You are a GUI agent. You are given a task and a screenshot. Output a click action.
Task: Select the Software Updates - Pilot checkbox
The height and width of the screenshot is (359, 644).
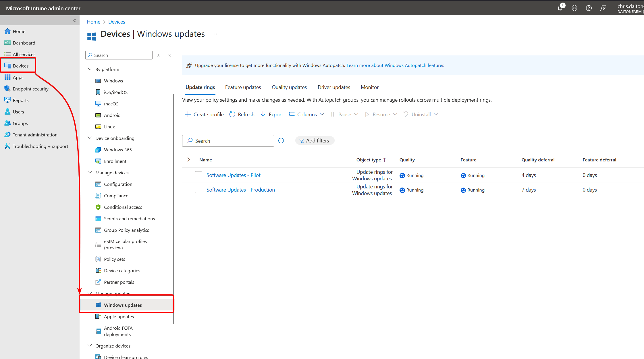point(198,175)
